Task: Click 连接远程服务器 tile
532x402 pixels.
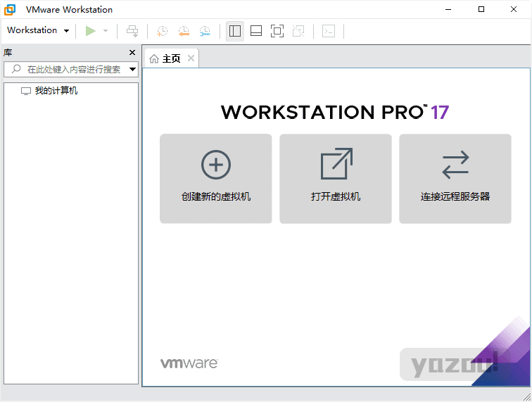Action: click(455, 179)
